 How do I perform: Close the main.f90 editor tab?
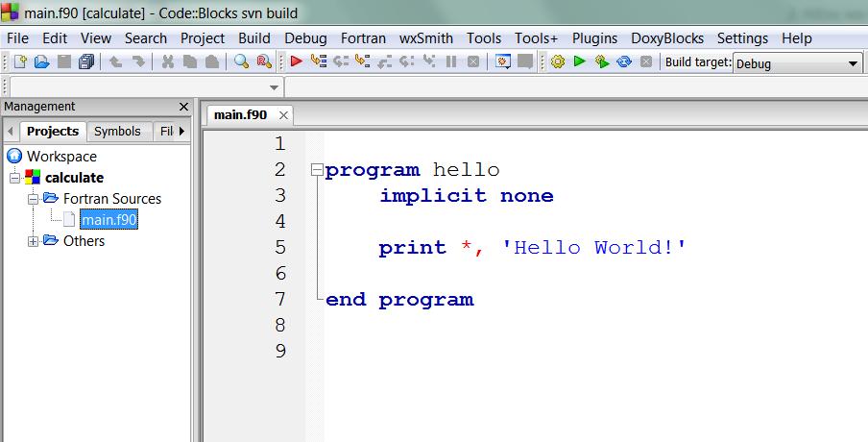[283, 115]
